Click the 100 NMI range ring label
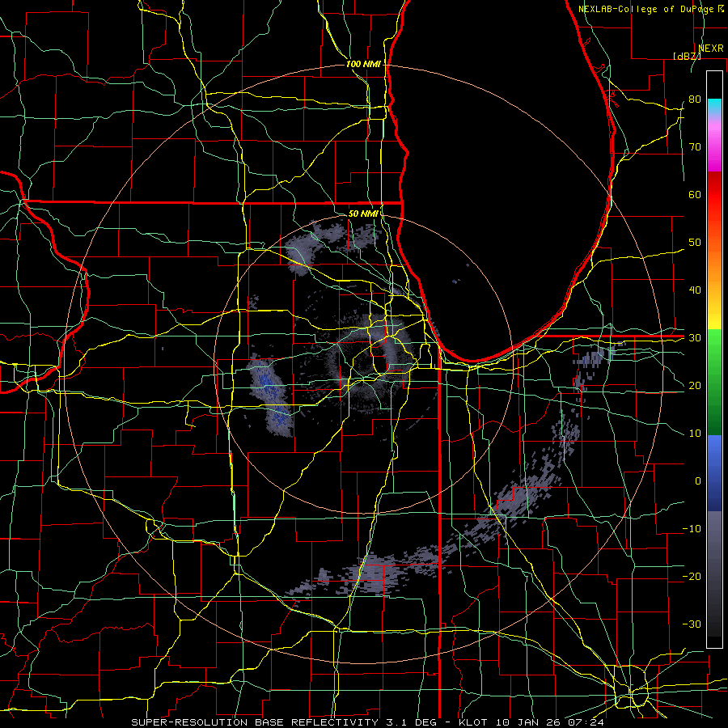 pyautogui.click(x=363, y=64)
